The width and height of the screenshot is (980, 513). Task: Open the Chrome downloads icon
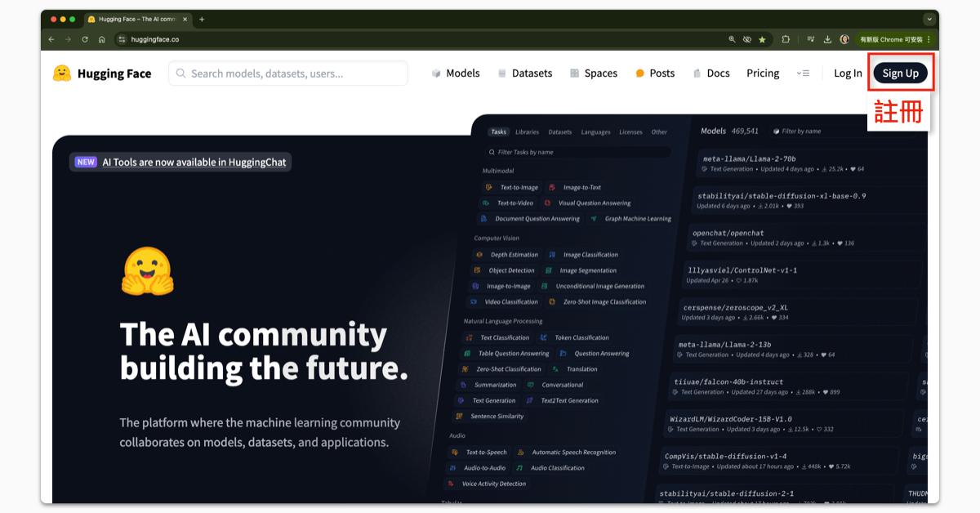coord(827,39)
